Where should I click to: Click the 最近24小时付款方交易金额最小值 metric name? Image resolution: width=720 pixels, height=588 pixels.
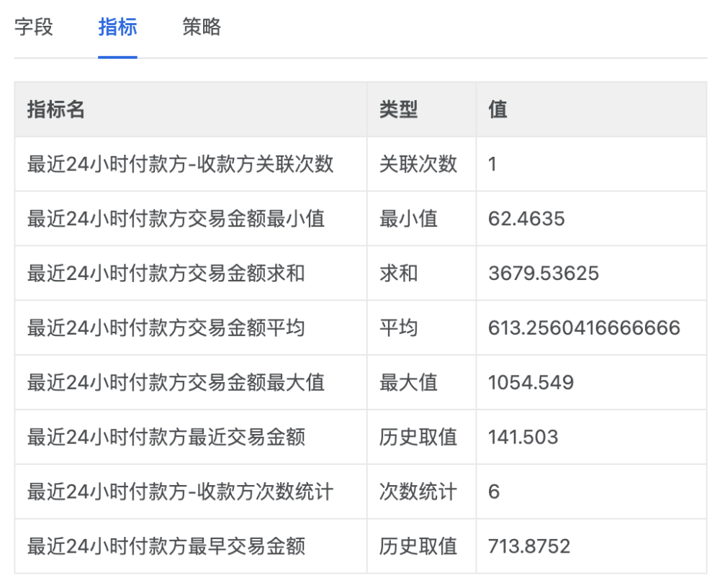point(176,219)
